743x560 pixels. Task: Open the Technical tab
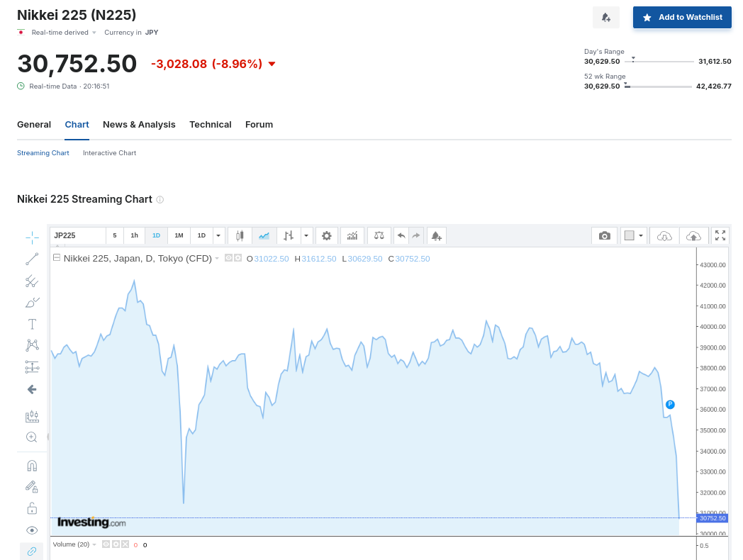[x=211, y=125]
